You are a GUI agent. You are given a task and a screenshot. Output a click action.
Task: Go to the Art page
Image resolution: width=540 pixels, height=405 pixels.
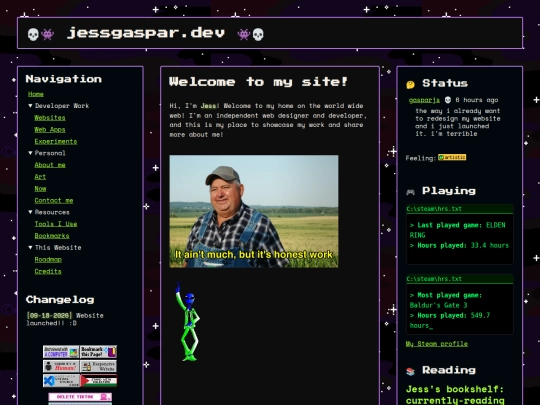click(x=40, y=177)
